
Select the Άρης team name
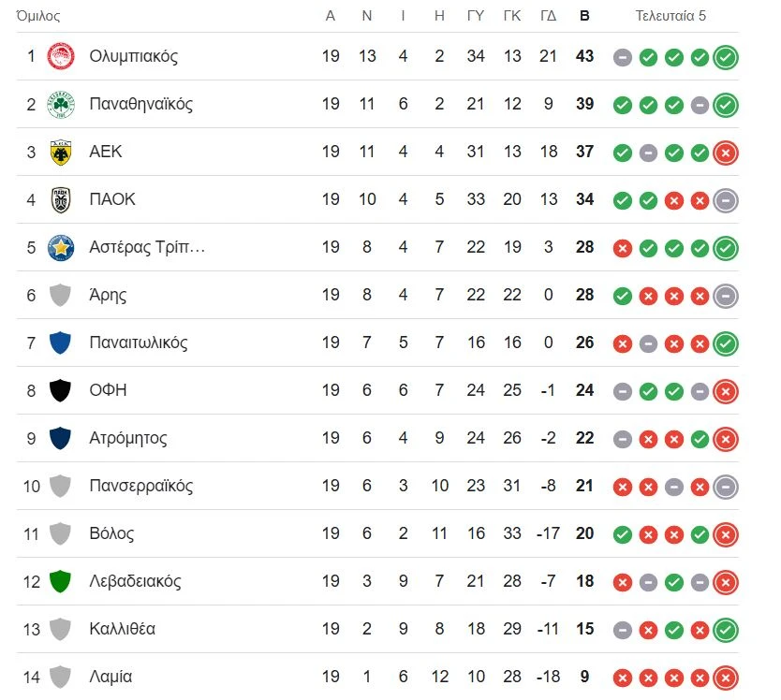pyautogui.click(x=108, y=295)
